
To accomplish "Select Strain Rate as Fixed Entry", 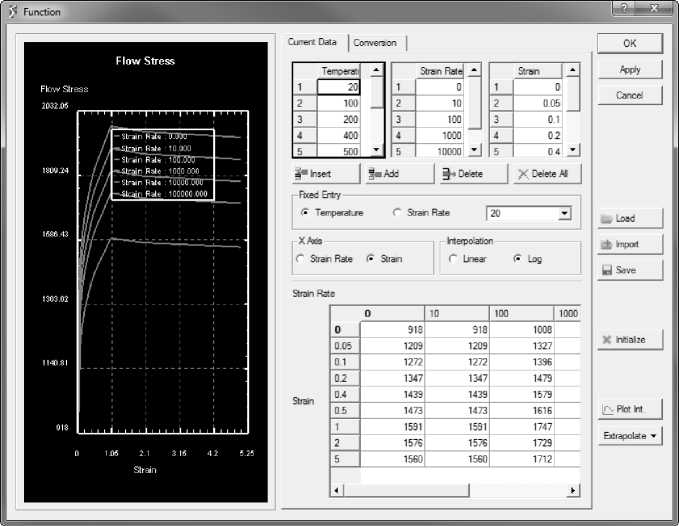I will pos(399,213).
